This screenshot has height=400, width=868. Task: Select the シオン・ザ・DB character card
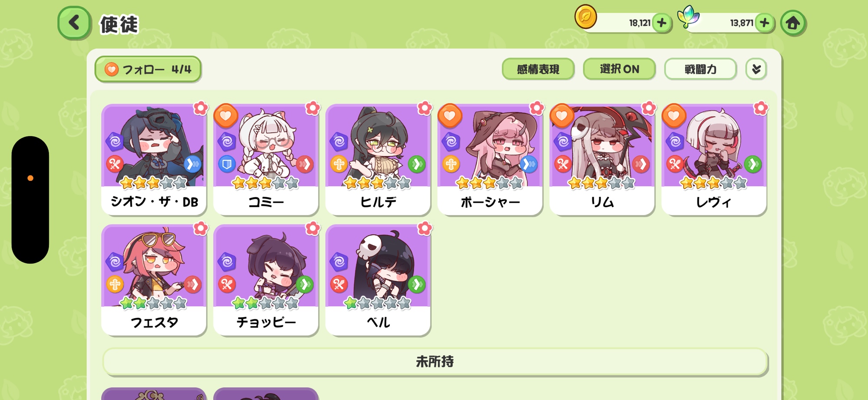pos(154,159)
